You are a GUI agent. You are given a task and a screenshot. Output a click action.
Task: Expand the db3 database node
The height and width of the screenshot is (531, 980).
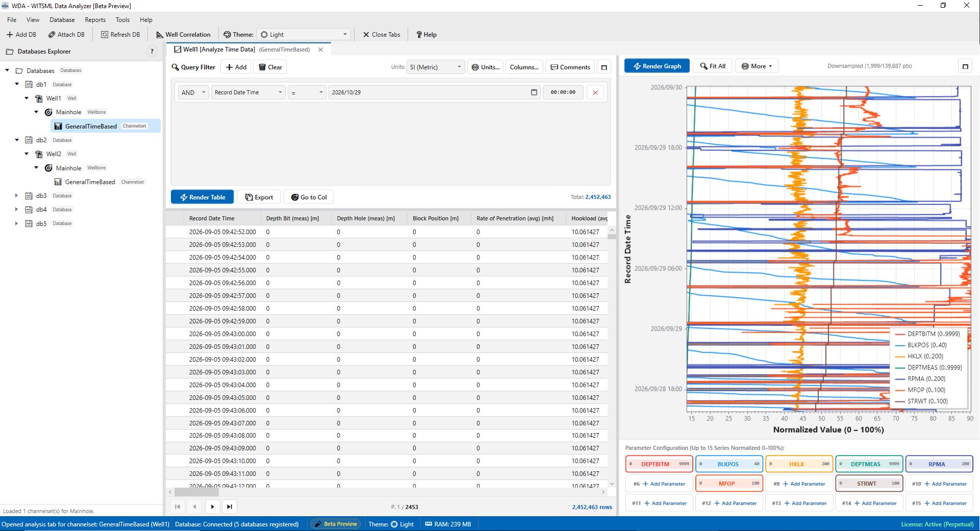(17, 195)
